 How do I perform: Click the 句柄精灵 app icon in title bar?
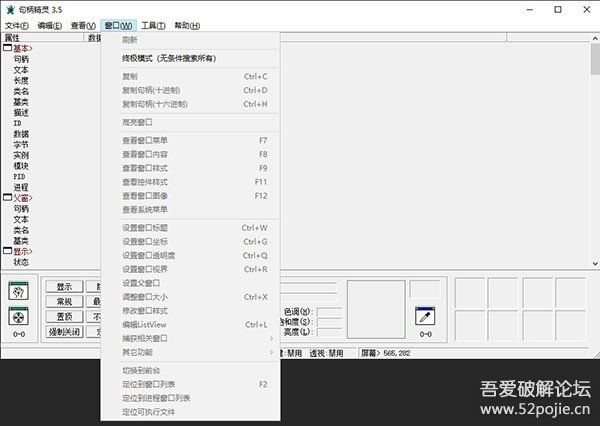coord(10,8)
